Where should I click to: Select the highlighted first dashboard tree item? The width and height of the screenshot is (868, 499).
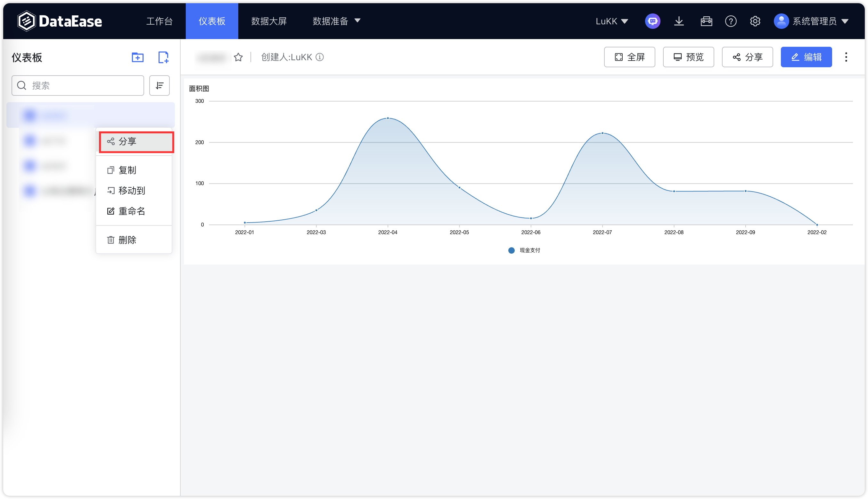[90, 115]
